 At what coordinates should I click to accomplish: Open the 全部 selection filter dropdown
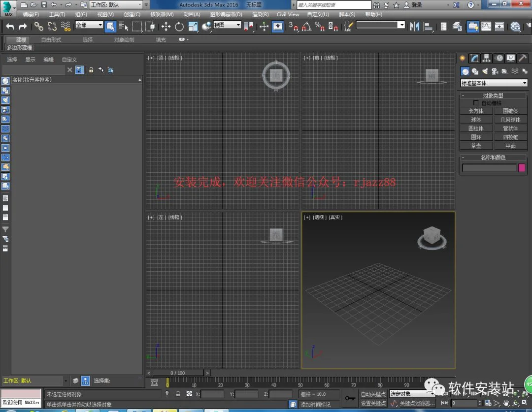[89, 25]
